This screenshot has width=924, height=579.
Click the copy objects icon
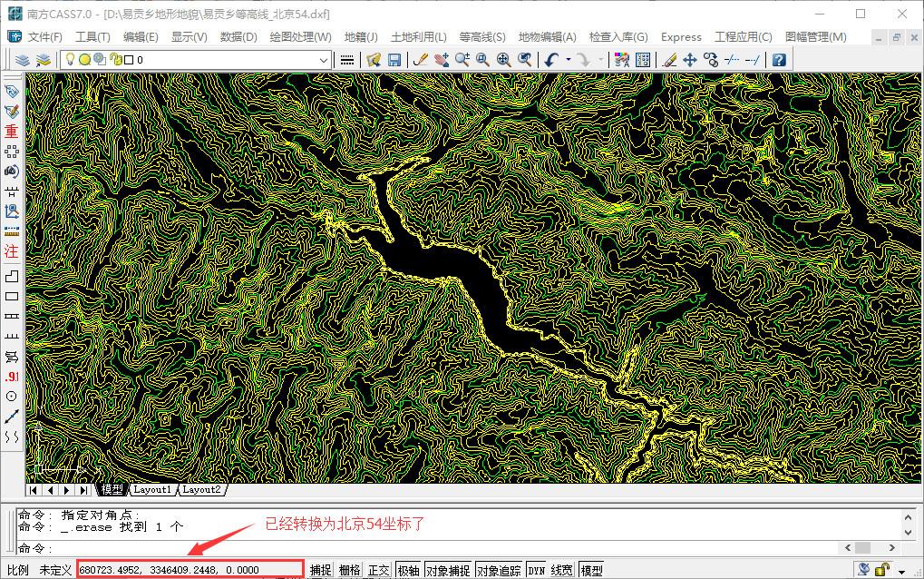pyautogui.click(x=711, y=60)
